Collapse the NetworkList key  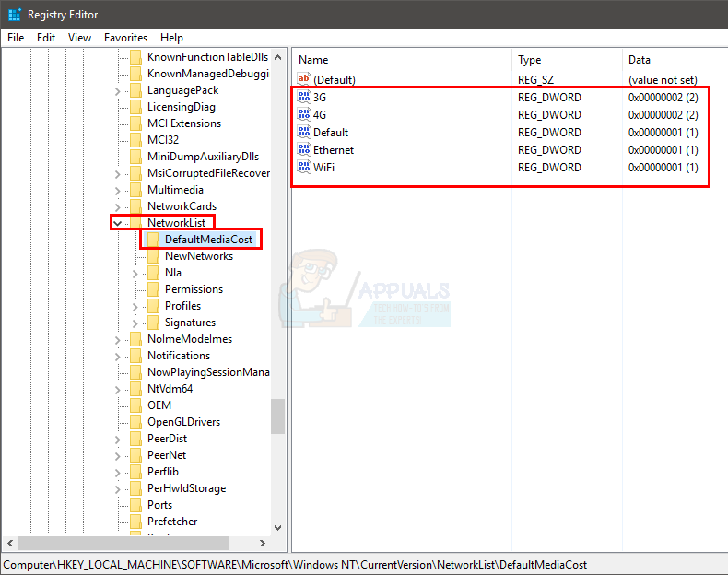coord(117,223)
